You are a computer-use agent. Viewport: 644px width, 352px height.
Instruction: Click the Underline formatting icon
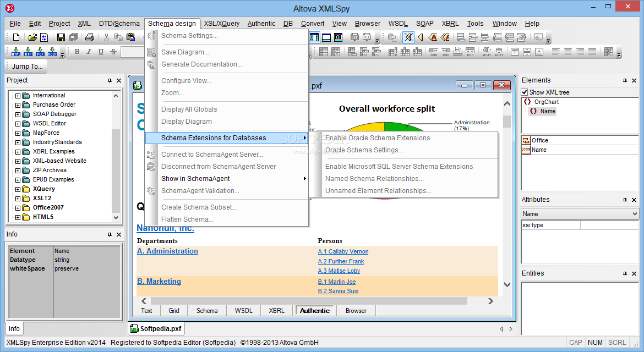click(x=101, y=52)
